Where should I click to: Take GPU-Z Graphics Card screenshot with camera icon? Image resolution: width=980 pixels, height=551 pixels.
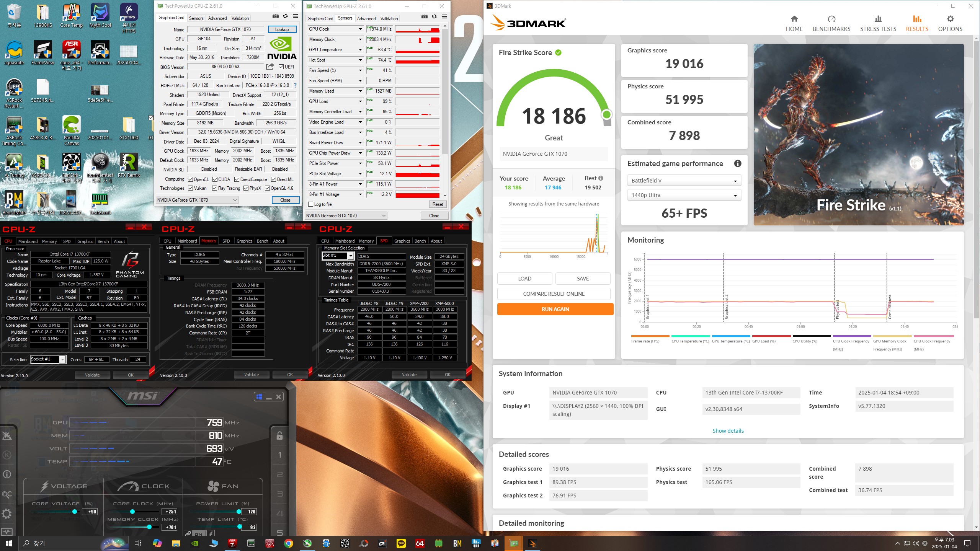pos(275,16)
